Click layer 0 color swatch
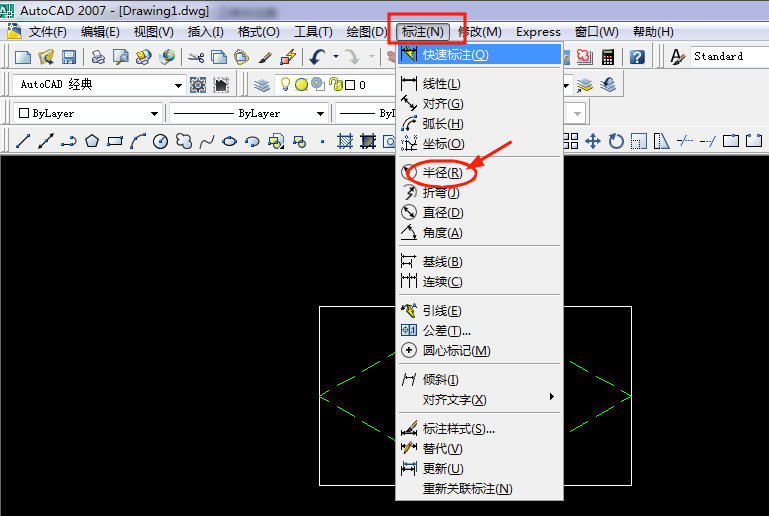Image resolution: width=769 pixels, height=516 pixels. 350,85
